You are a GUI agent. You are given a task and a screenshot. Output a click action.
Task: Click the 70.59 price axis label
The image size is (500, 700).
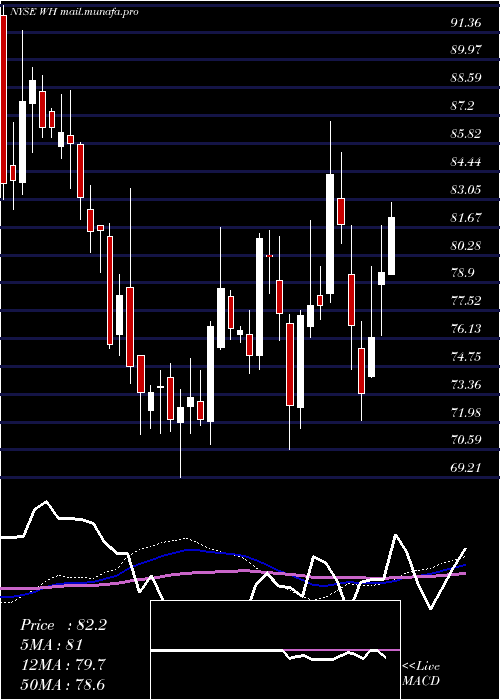pos(466,440)
